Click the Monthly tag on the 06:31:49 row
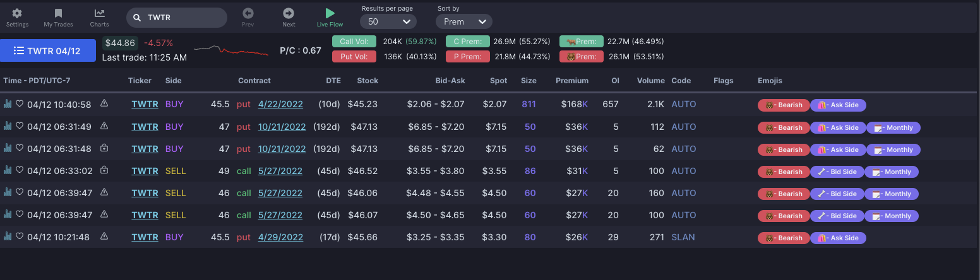The height and width of the screenshot is (280, 980). pos(893,127)
